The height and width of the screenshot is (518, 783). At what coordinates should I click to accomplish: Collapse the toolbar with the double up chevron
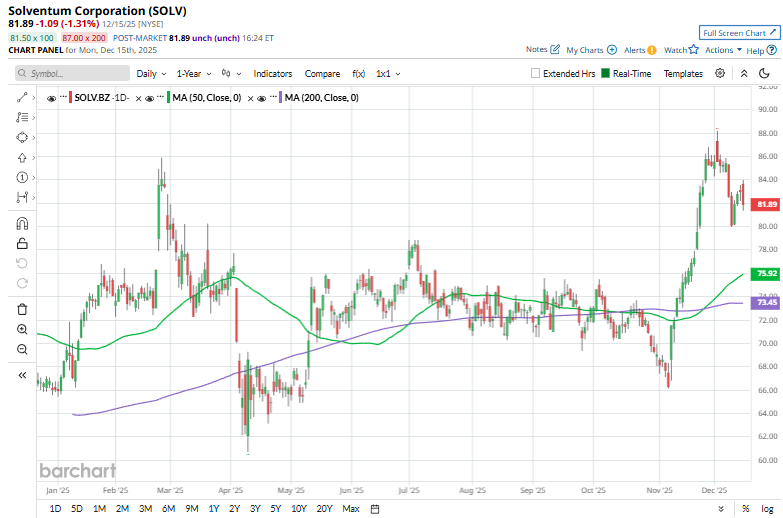coord(744,73)
